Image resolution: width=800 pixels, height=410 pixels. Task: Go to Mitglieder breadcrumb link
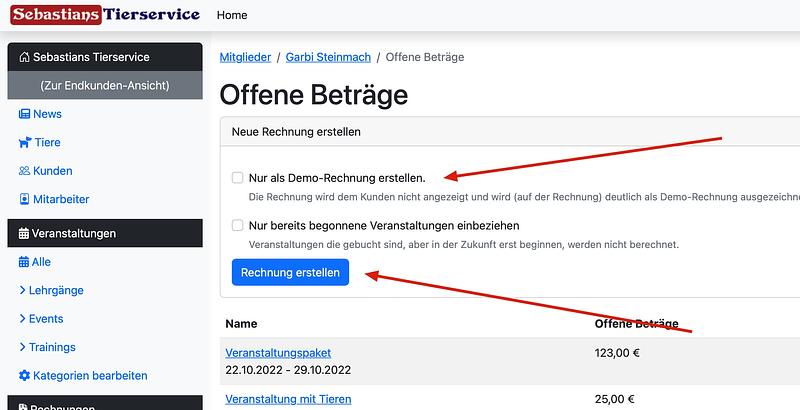[245, 57]
